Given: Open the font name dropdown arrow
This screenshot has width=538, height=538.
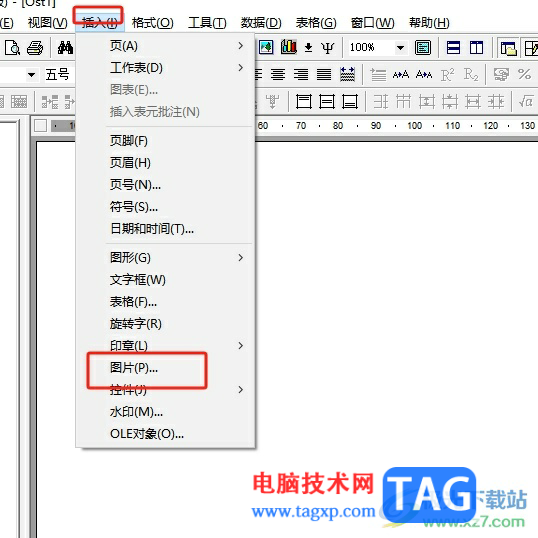Looking at the screenshot, I should tap(31, 74).
